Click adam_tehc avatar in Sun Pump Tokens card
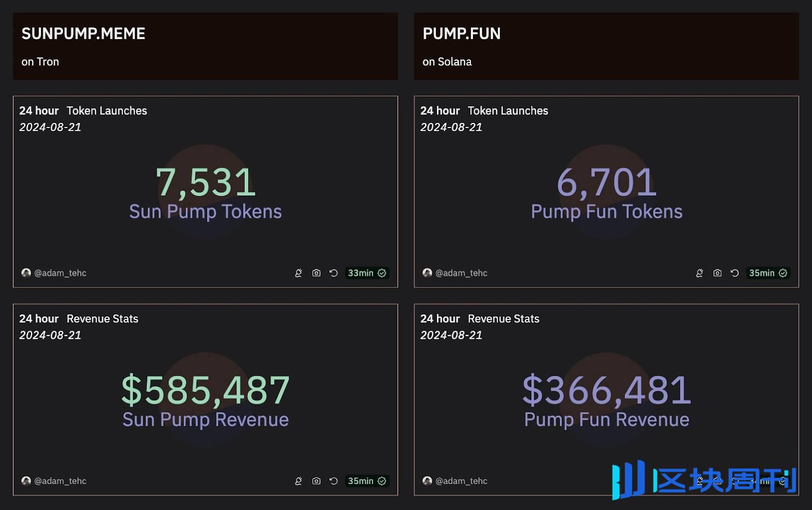The image size is (812, 510). (26, 273)
